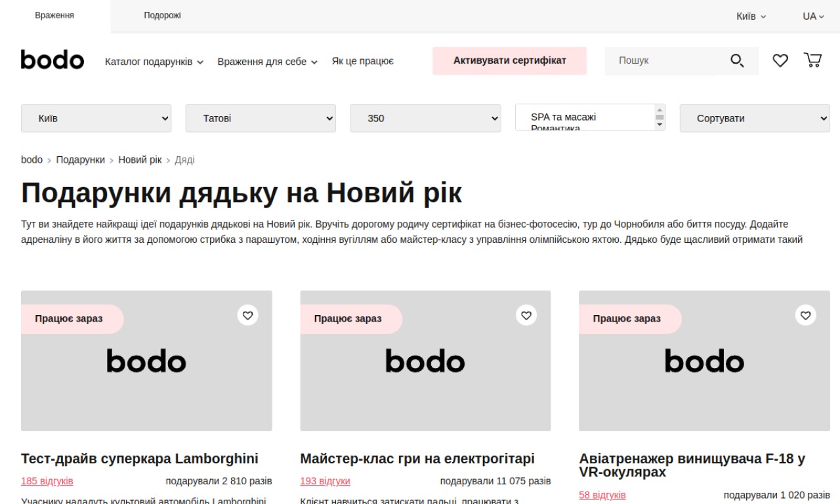
Task: Click the bodo logo in the header
Action: pyautogui.click(x=52, y=60)
